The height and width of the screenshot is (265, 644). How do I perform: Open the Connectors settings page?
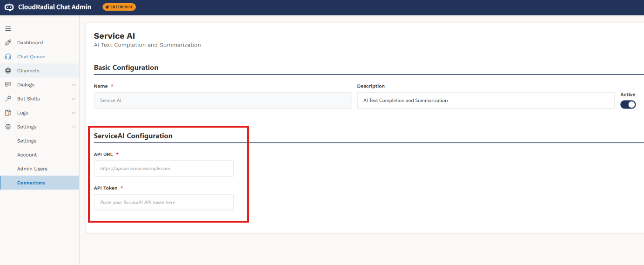(x=40, y=183)
